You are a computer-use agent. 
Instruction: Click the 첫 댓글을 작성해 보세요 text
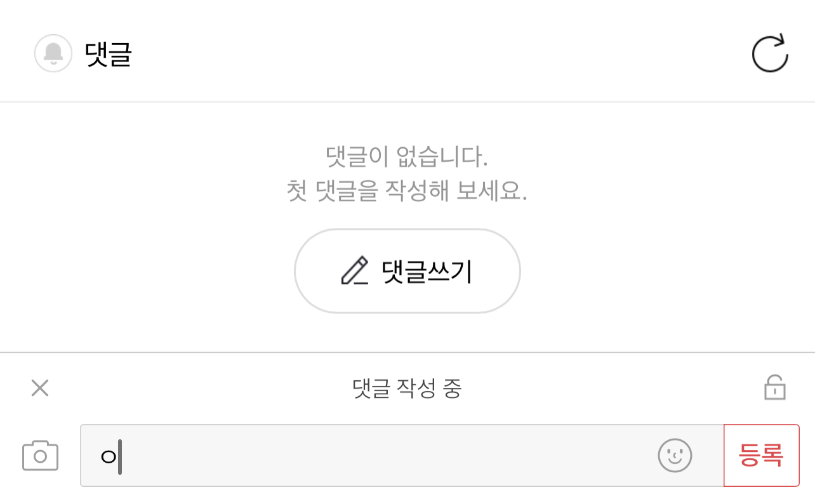(406, 190)
